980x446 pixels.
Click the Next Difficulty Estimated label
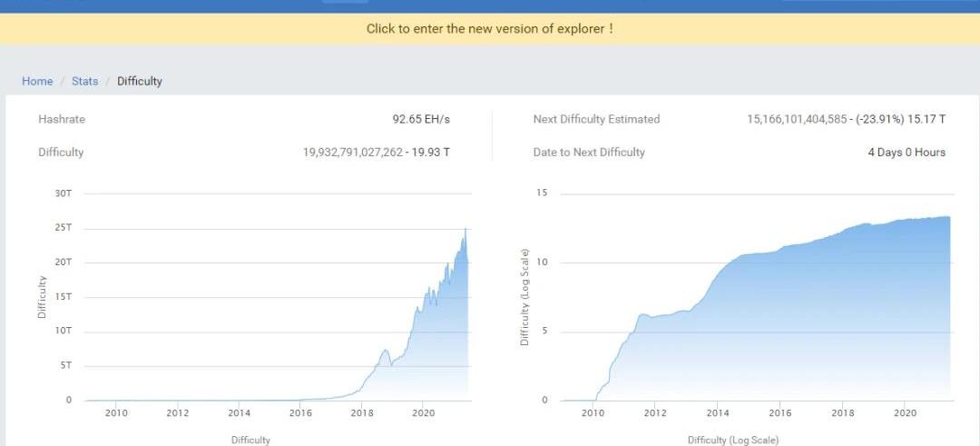pos(596,119)
